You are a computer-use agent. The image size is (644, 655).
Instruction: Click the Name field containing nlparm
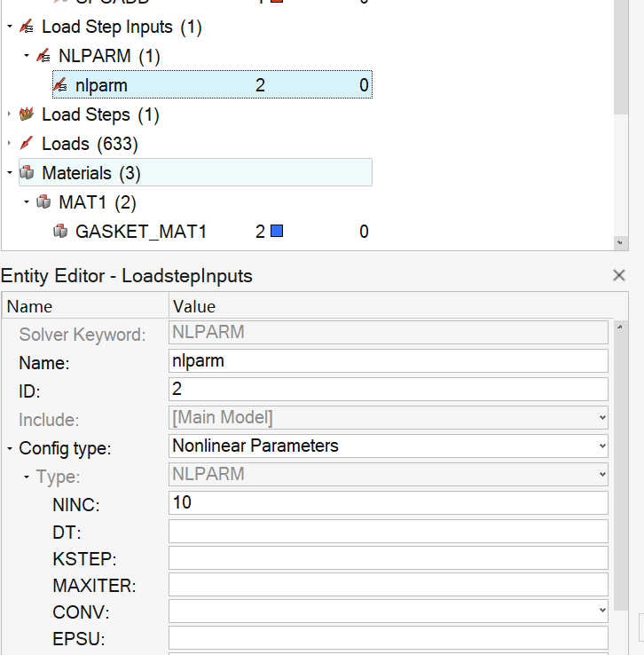(x=388, y=361)
